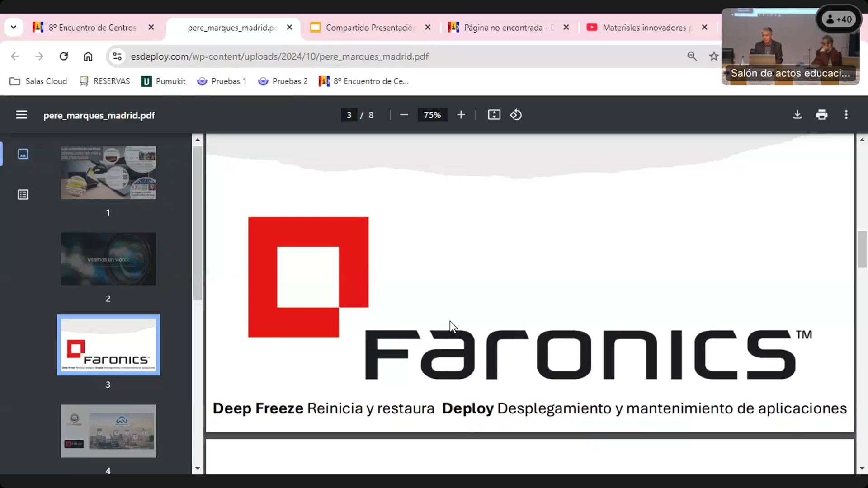868x488 pixels.
Task: Open the 8º Encuentro de Ce... bookmark
Action: (x=364, y=81)
